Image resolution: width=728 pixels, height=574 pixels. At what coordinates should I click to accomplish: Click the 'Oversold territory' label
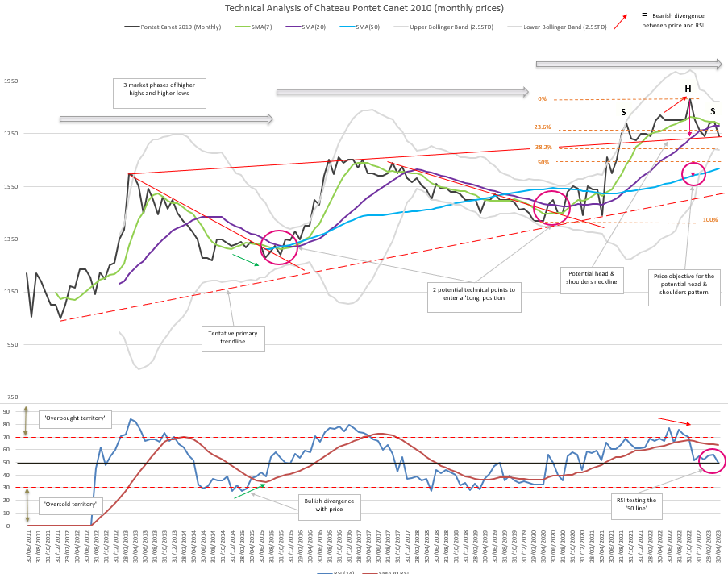click(71, 505)
